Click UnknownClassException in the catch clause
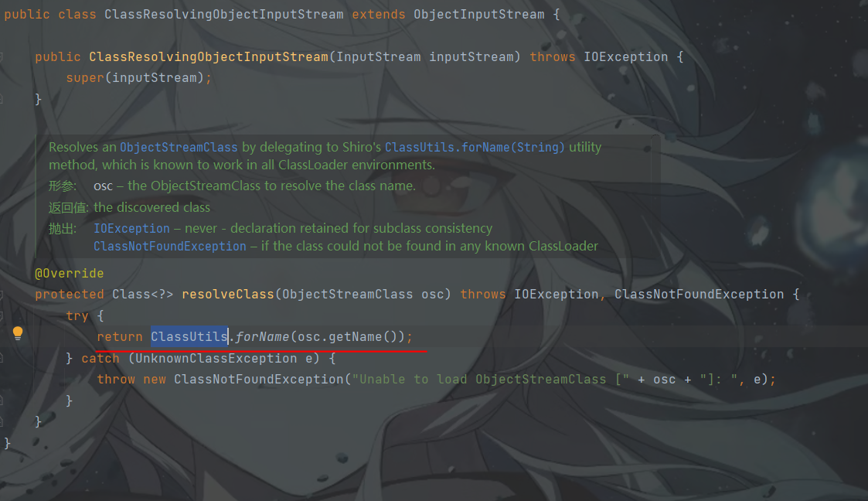868x501 pixels. pos(216,358)
